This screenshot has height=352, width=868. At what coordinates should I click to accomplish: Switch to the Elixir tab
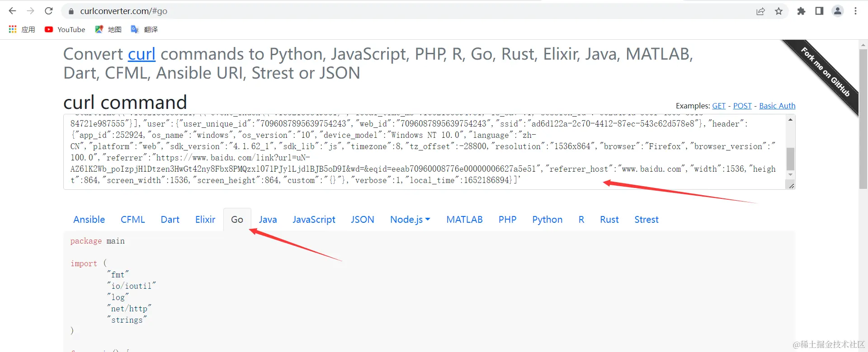205,220
